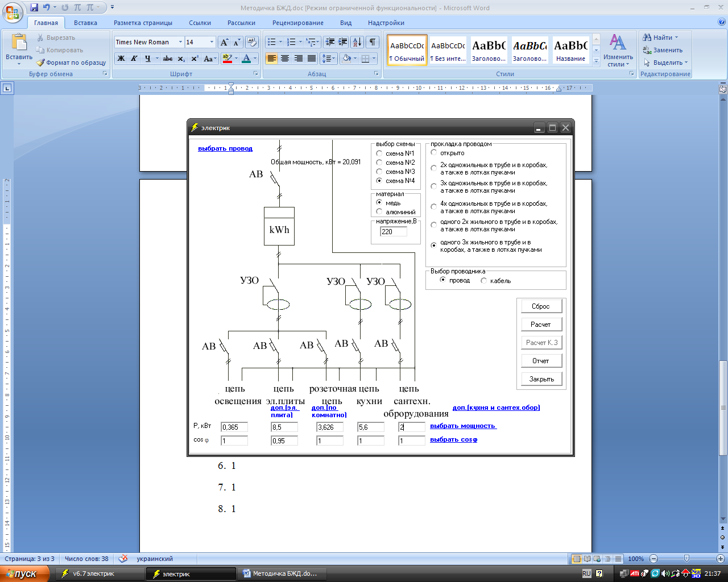Open the Times New Roman font dropdown
The height and width of the screenshot is (582, 728).
tap(180, 42)
